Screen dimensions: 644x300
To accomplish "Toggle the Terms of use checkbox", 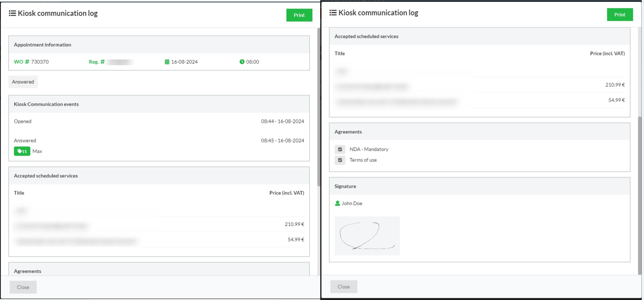I will (340, 160).
